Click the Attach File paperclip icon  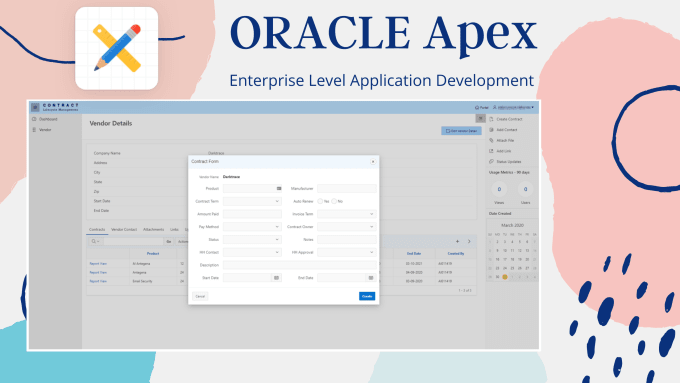491,140
